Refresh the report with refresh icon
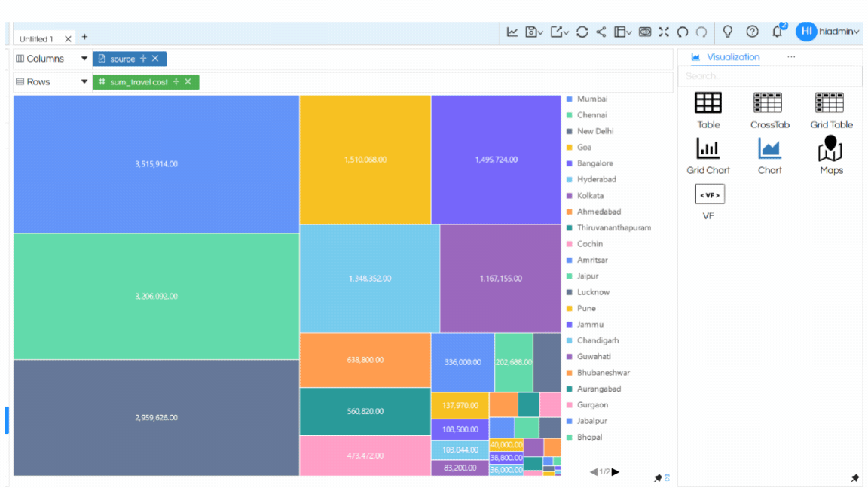Screen dimensions: 868x488 point(582,32)
